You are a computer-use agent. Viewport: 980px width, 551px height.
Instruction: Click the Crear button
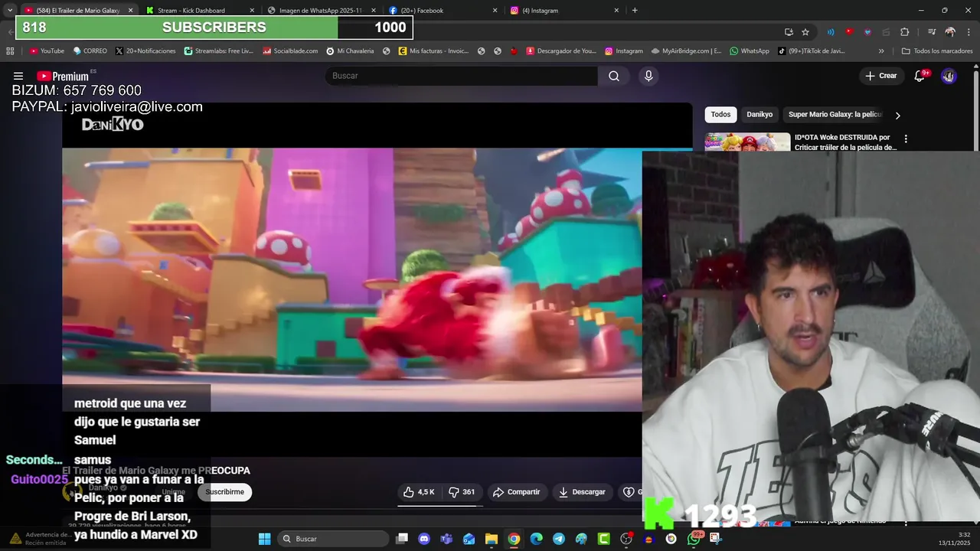pyautogui.click(x=880, y=76)
